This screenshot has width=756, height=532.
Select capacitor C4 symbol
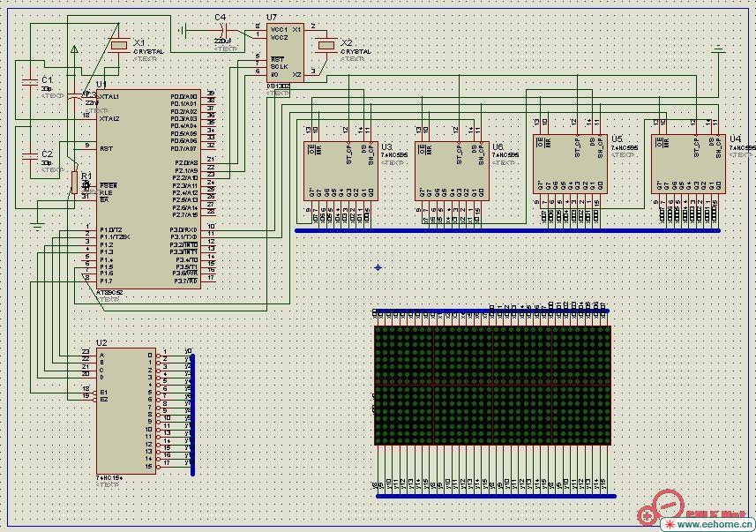222,31
